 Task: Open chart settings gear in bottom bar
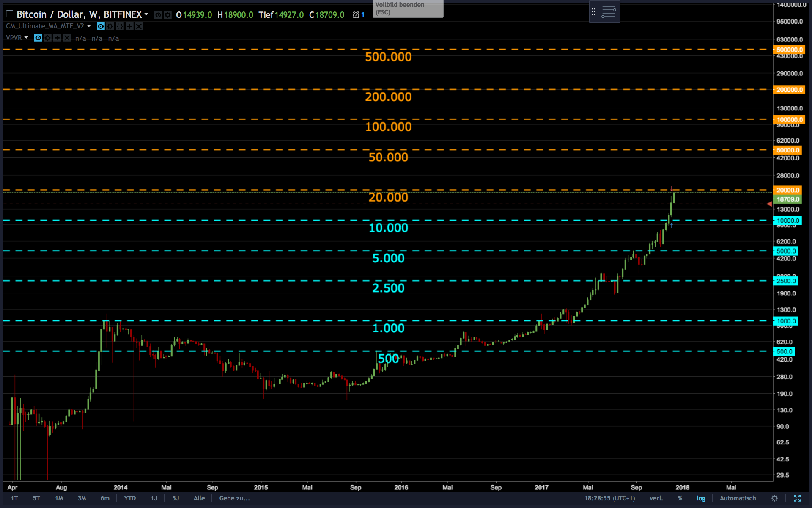point(774,498)
